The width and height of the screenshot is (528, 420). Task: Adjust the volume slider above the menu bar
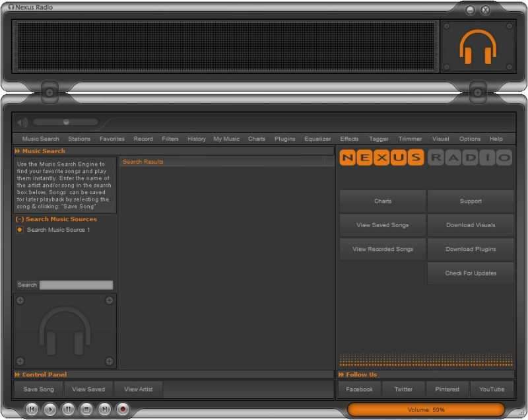pyautogui.click(x=66, y=122)
